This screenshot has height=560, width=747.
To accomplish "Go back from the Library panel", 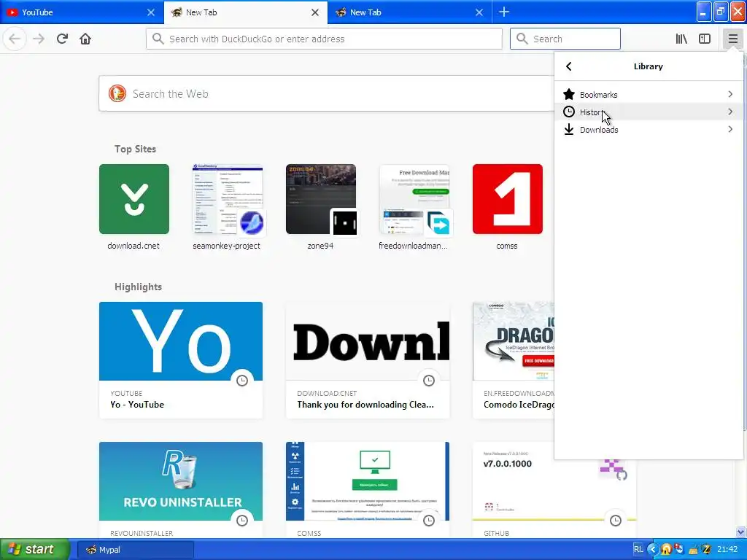I will [x=568, y=66].
